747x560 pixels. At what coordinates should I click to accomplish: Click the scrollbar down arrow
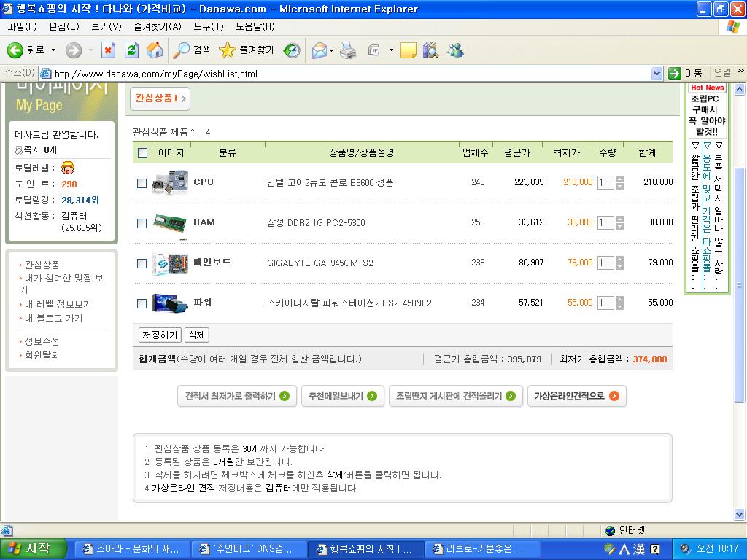click(740, 514)
